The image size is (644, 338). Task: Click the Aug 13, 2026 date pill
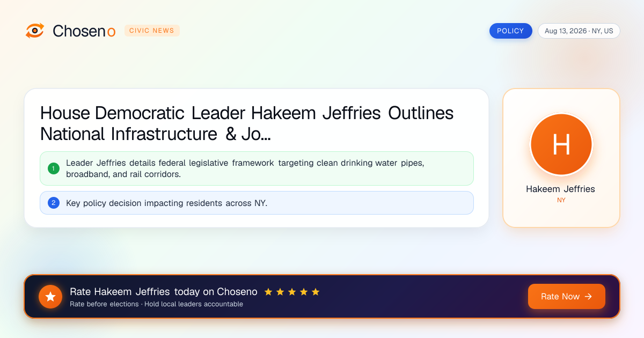579,31
